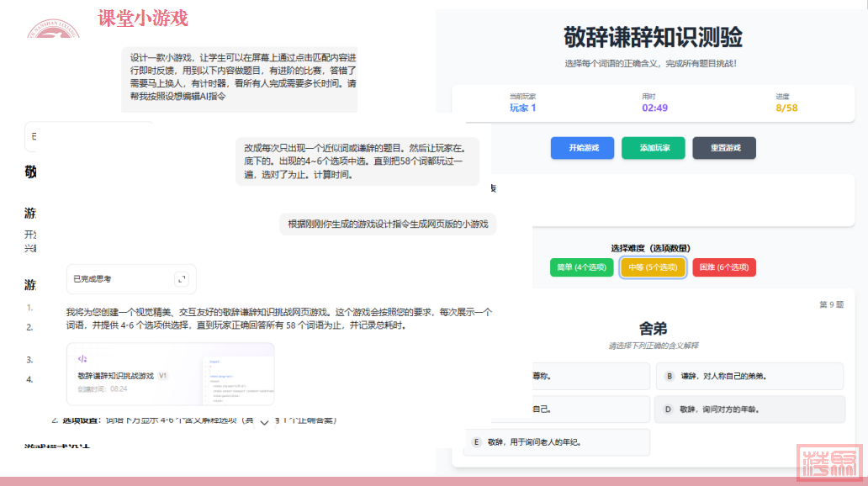
Task: Click the circled D option badge
Action: (668, 409)
